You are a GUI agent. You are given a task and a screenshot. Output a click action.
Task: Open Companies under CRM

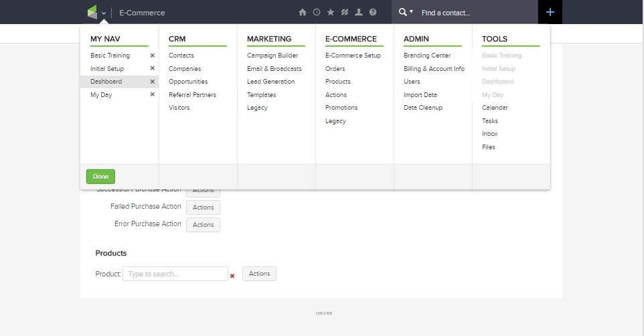(185, 68)
